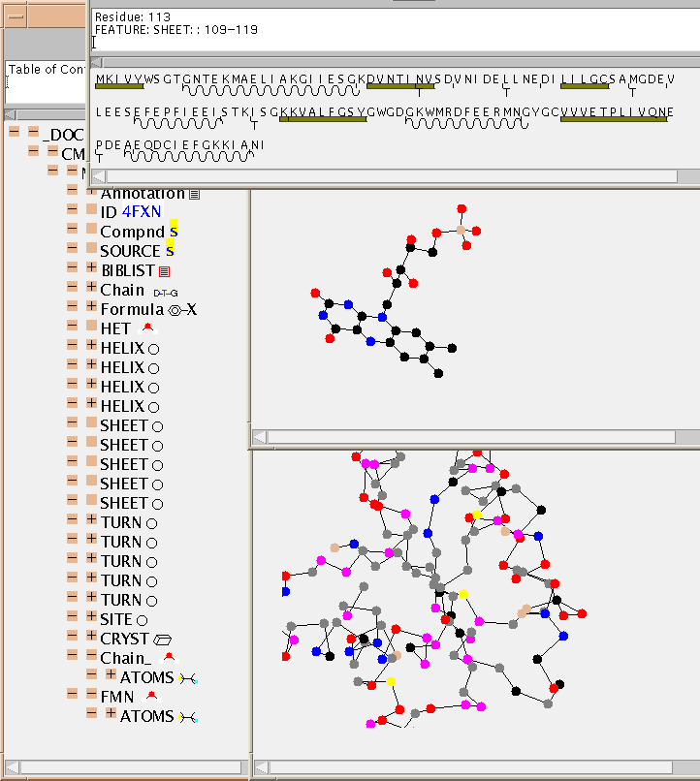This screenshot has width=700, height=781.
Task: Click the molecule icon beside FMN
Action: [x=151, y=696]
